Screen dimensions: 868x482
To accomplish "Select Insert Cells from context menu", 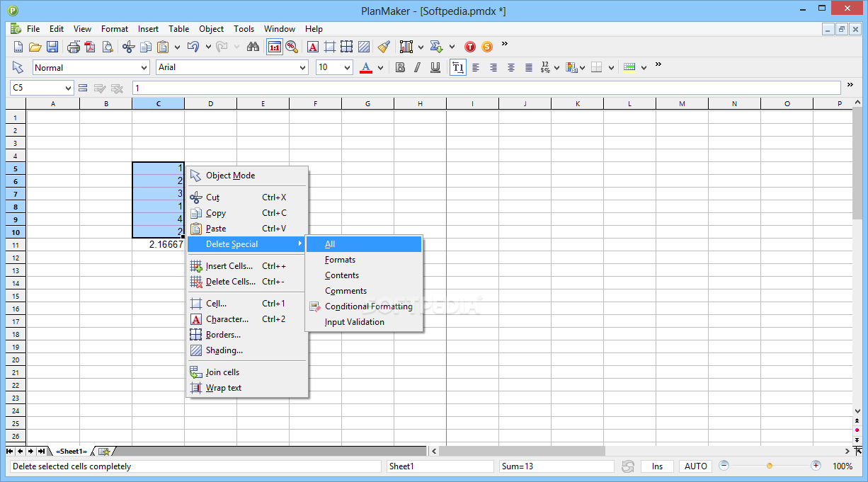I will pyautogui.click(x=246, y=266).
